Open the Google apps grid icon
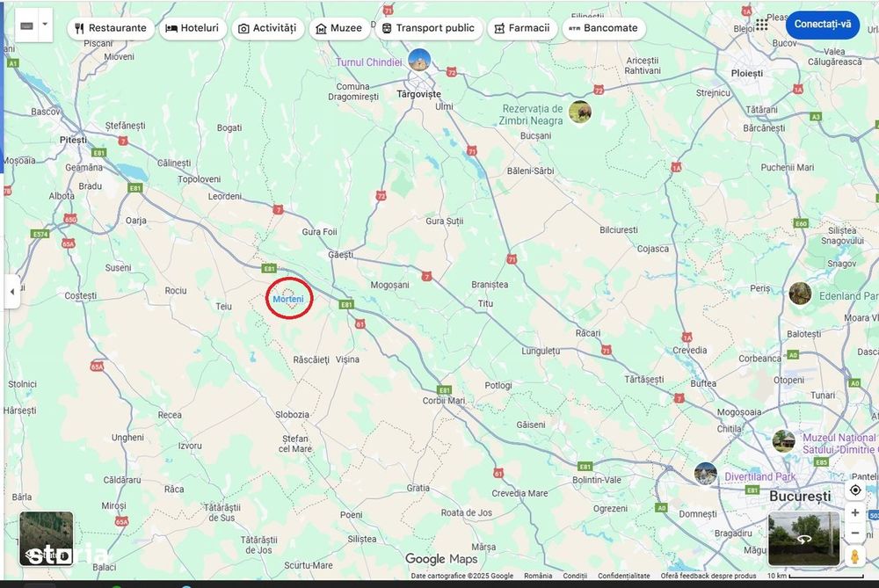The height and width of the screenshot is (588, 879). pos(761,25)
